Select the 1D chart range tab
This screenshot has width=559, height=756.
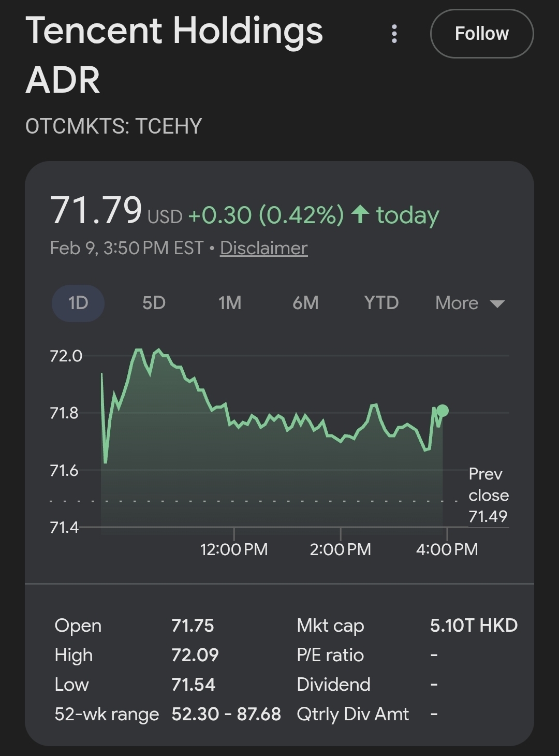click(78, 303)
